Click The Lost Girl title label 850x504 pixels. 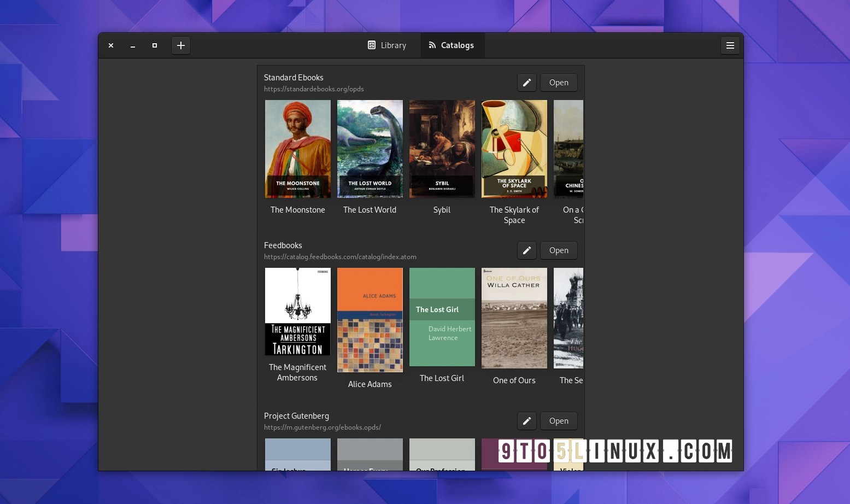pos(442,378)
